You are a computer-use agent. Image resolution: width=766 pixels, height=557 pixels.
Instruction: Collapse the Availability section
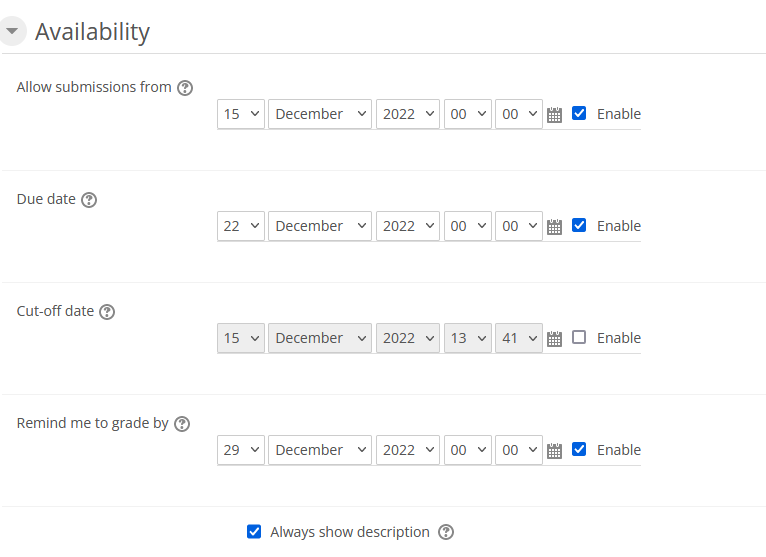pos(12,32)
